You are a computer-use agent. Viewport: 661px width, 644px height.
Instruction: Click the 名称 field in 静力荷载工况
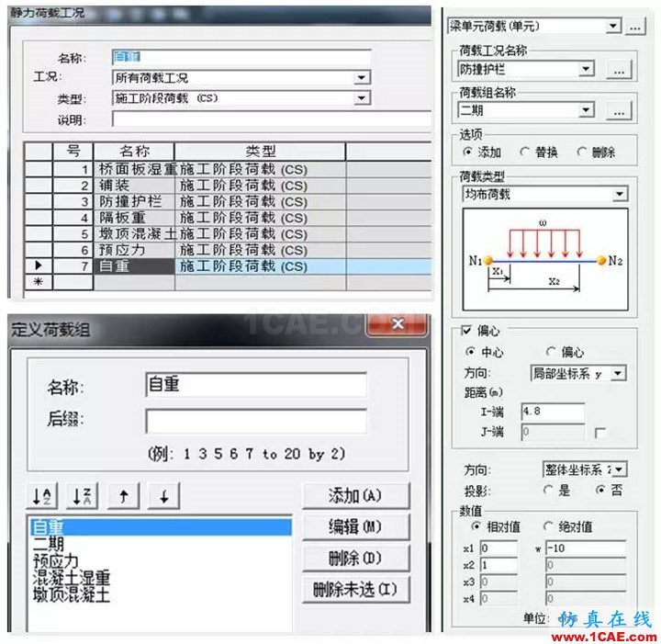[241, 57]
